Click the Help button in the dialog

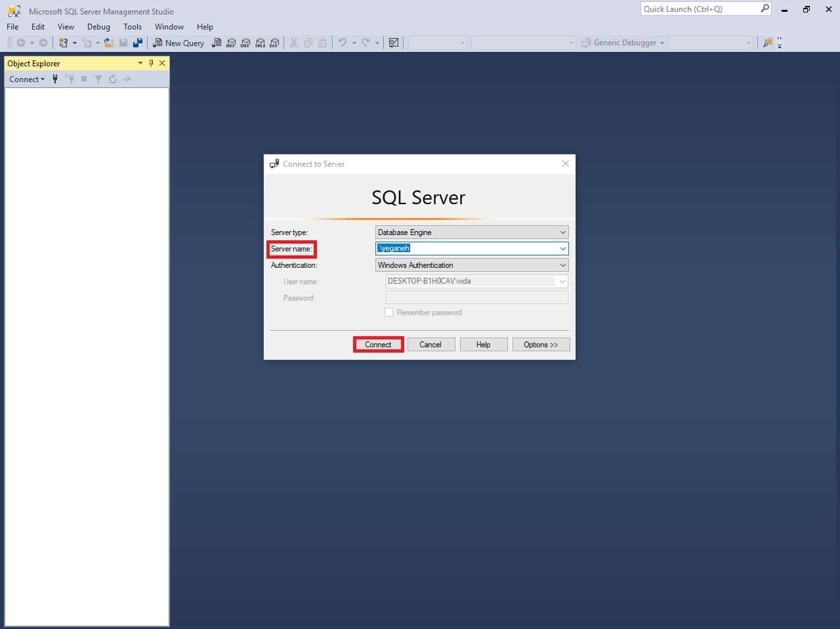pyautogui.click(x=484, y=345)
